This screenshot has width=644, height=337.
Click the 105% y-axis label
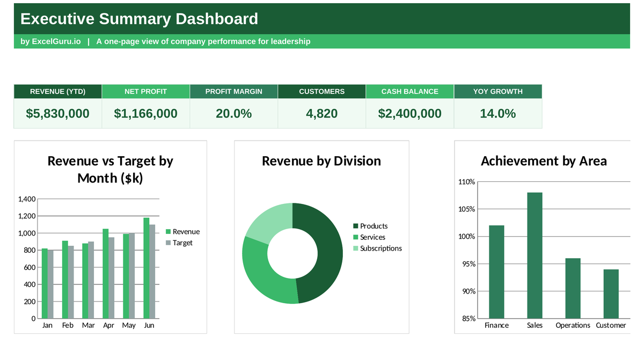click(x=466, y=209)
